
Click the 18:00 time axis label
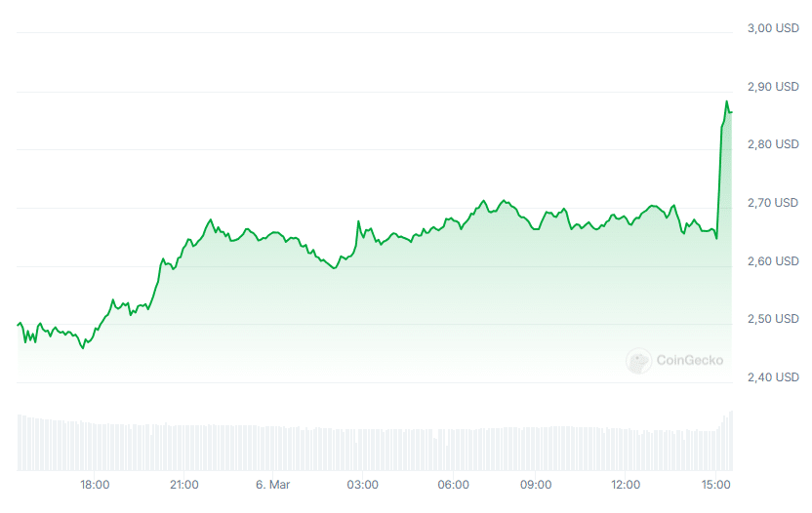click(95, 485)
